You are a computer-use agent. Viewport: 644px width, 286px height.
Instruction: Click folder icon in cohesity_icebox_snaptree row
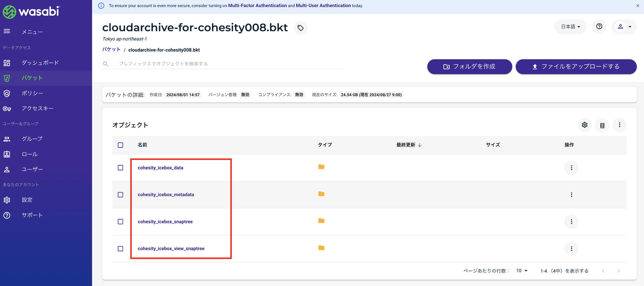[321, 221]
